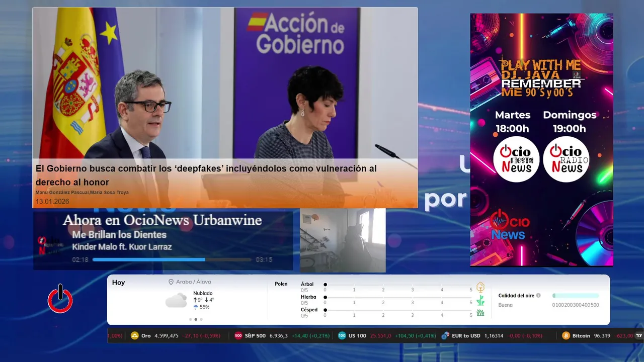
Task: Click the gold Oro ticker icon
Action: pyautogui.click(x=134, y=335)
